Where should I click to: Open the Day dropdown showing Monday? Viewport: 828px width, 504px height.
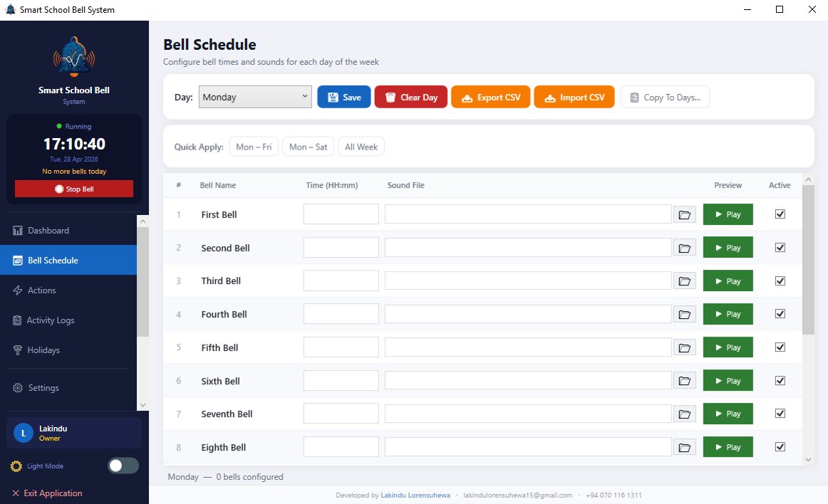(x=255, y=97)
